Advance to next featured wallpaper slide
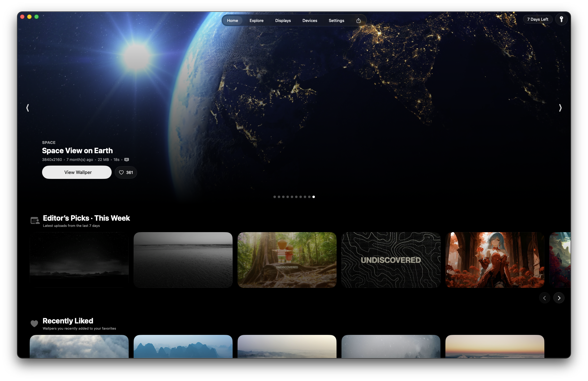The image size is (588, 381). 560,108
